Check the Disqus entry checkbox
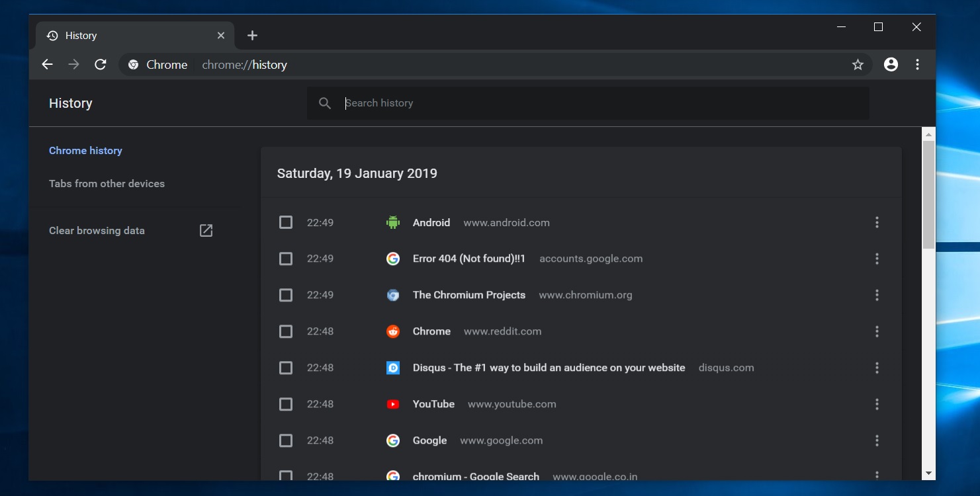The width and height of the screenshot is (980, 496). tap(286, 368)
